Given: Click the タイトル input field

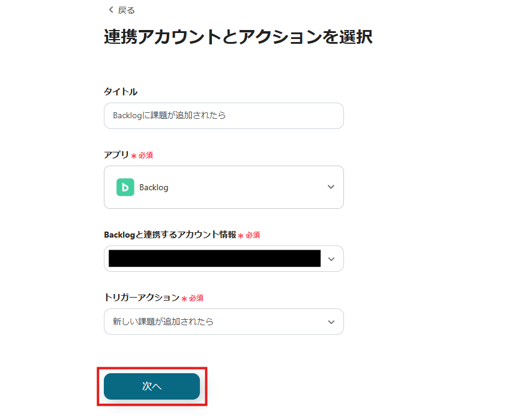Looking at the screenshot, I should (x=223, y=116).
